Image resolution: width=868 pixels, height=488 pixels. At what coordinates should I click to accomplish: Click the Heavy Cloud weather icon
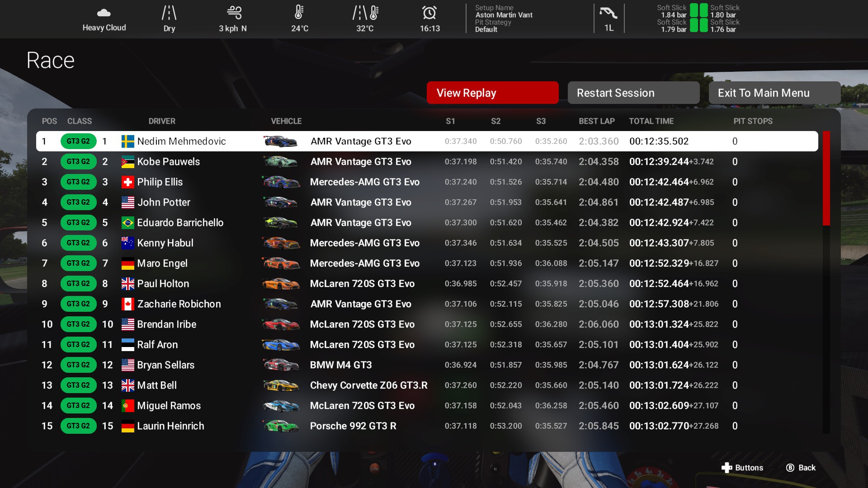click(104, 13)
